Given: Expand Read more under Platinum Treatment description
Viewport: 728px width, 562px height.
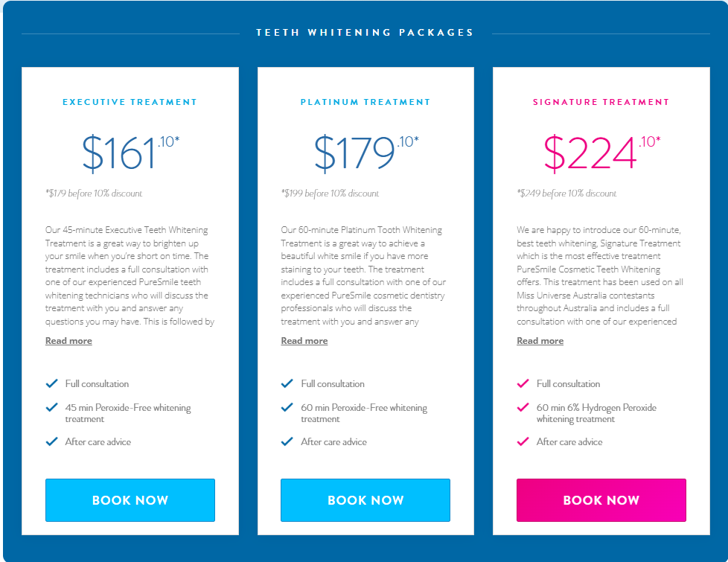Looking at the screenshot, I should [304, 341].
